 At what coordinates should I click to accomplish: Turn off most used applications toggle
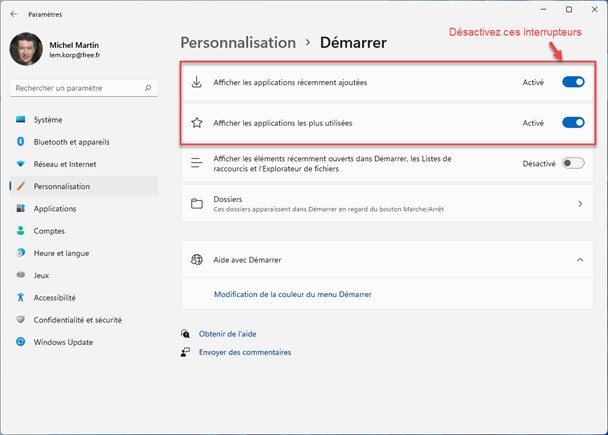pyautogui.click(x=573, y=123)
